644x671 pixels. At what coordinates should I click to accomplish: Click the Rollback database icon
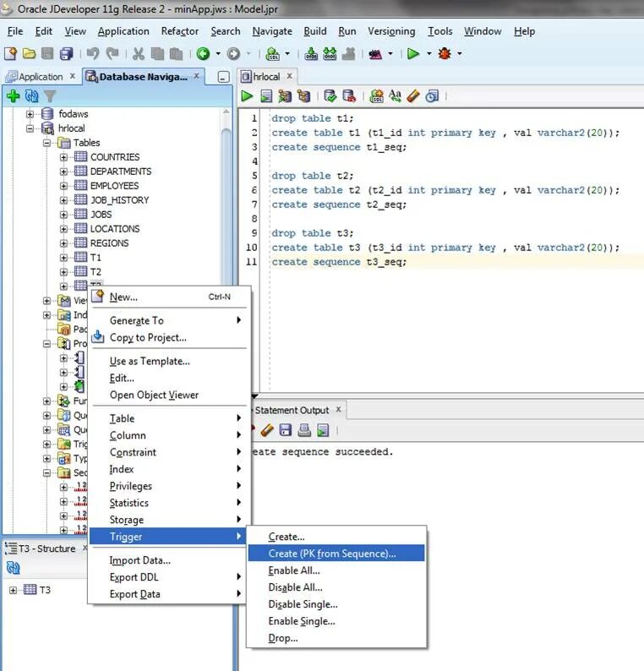pyautogui.click(x=349, y=95)
